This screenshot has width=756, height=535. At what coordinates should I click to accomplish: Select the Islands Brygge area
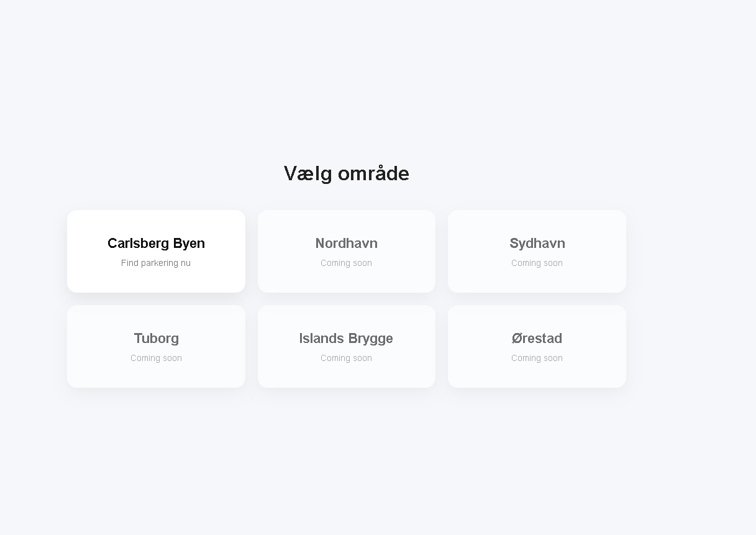[x=346, y=346]
